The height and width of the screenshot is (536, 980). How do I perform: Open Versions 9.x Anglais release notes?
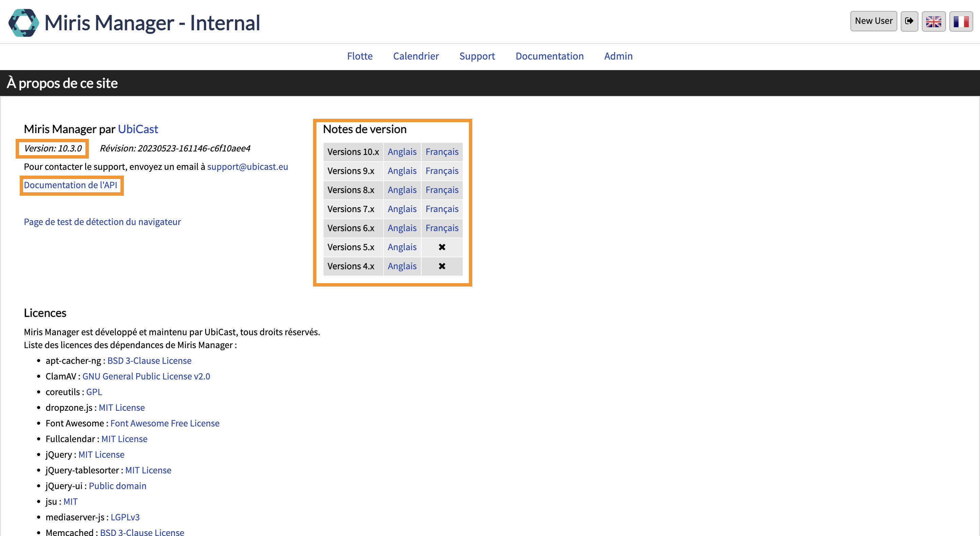point(402,171)
